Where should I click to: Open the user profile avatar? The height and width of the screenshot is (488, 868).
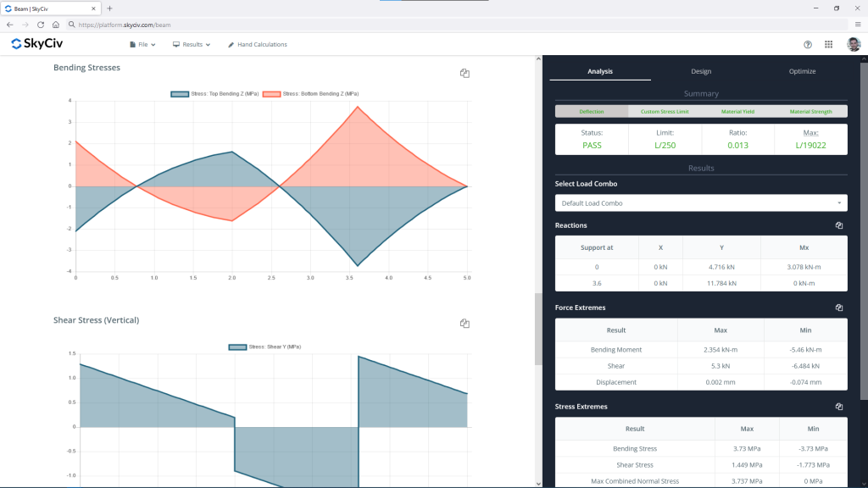854,44
